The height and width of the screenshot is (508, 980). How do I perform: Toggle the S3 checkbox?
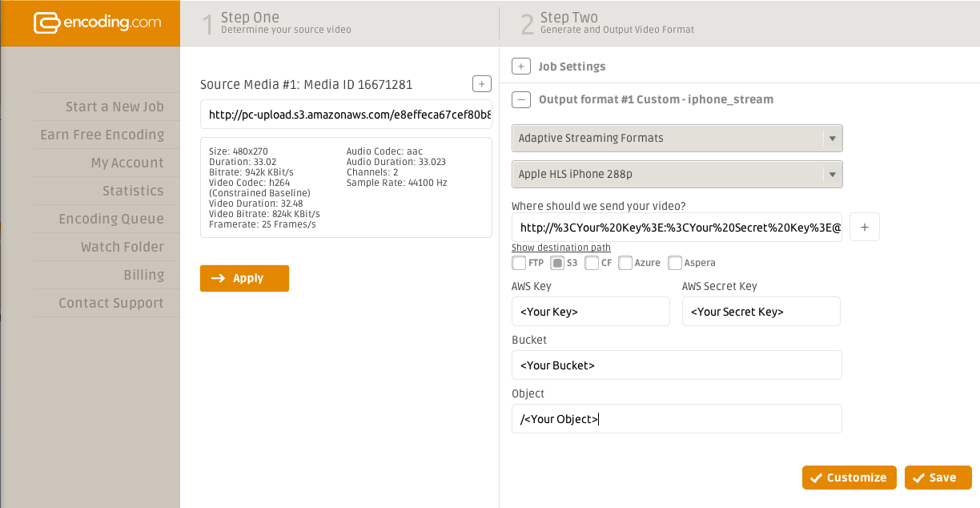pyautogui.click(x=557, y=263)
